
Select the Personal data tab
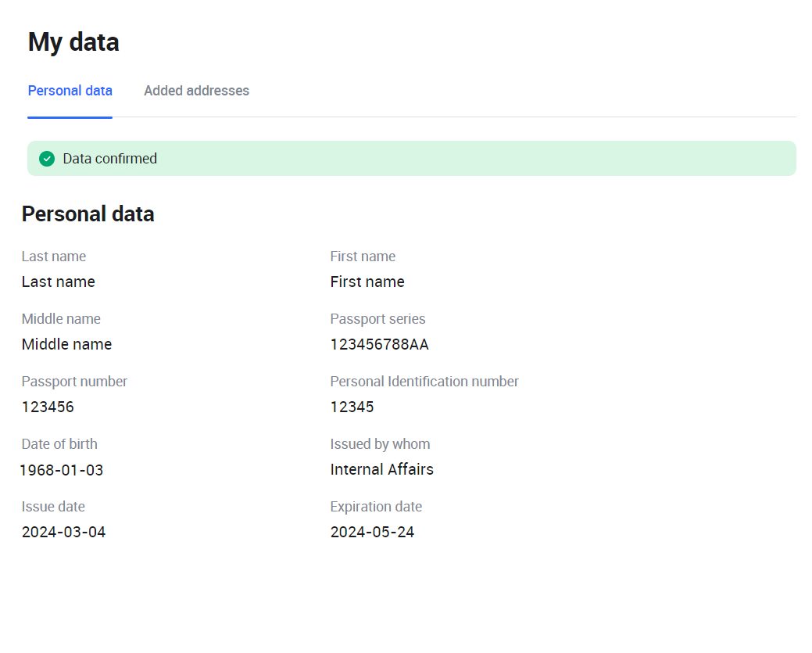(x=70, y=91)
